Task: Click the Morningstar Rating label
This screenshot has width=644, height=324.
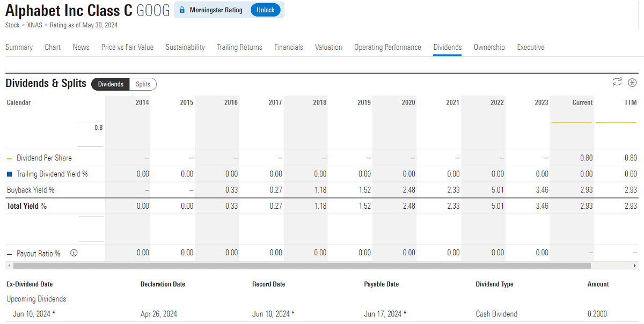Action: click(216, 10)
